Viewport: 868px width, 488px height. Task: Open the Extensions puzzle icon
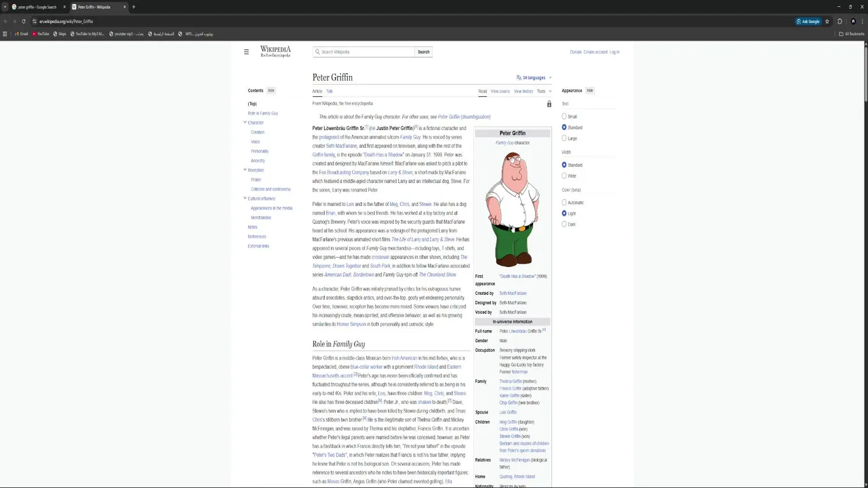click(840, 21)
